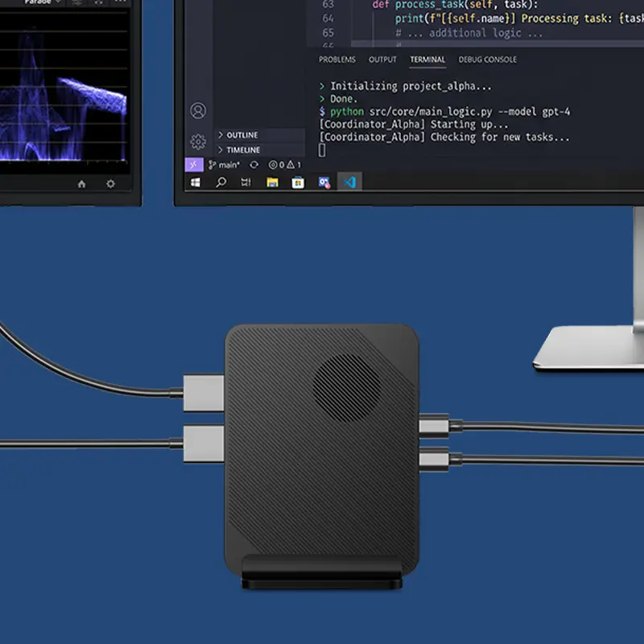Switch to the OUTPUT panel tab
Screen dimensions: 644x644
382,60
